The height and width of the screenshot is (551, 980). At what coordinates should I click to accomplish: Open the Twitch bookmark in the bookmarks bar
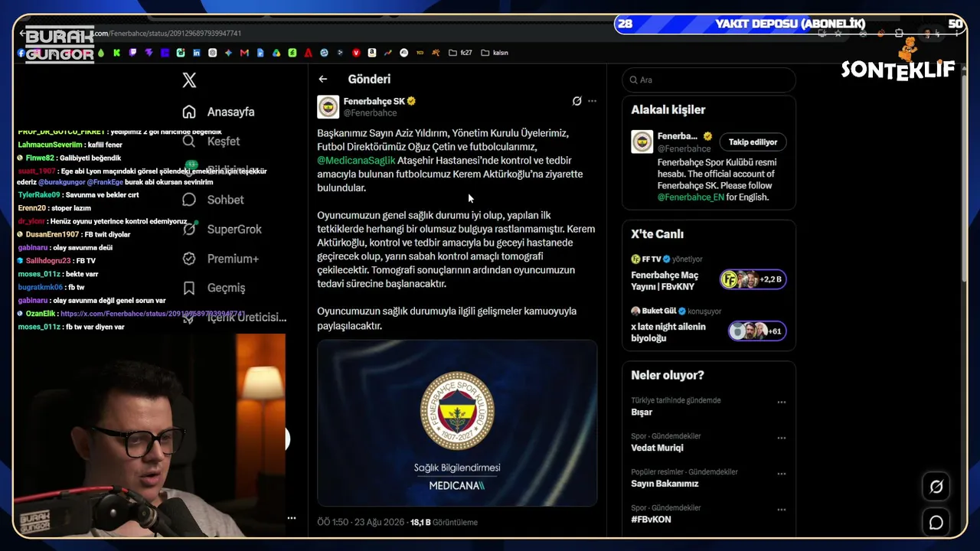coord(132,53)
